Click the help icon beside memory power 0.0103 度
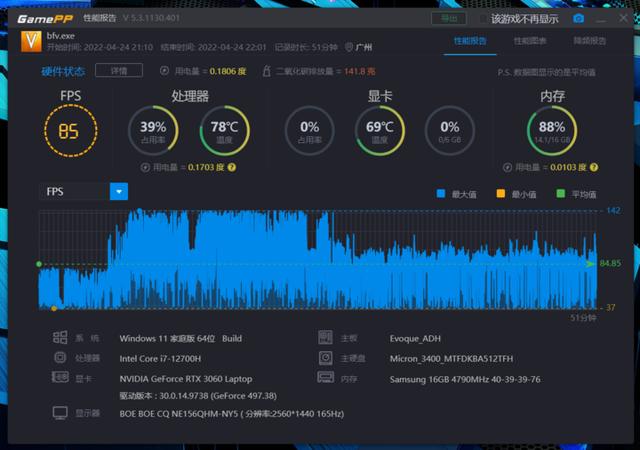This screenshot has height=450, width=640. pyautogui.click(x=583, y=167)
